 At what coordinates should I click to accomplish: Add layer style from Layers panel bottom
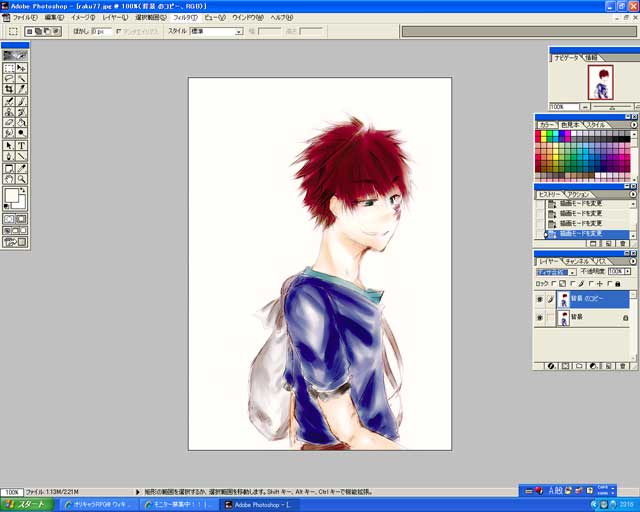tap(551, 366)
